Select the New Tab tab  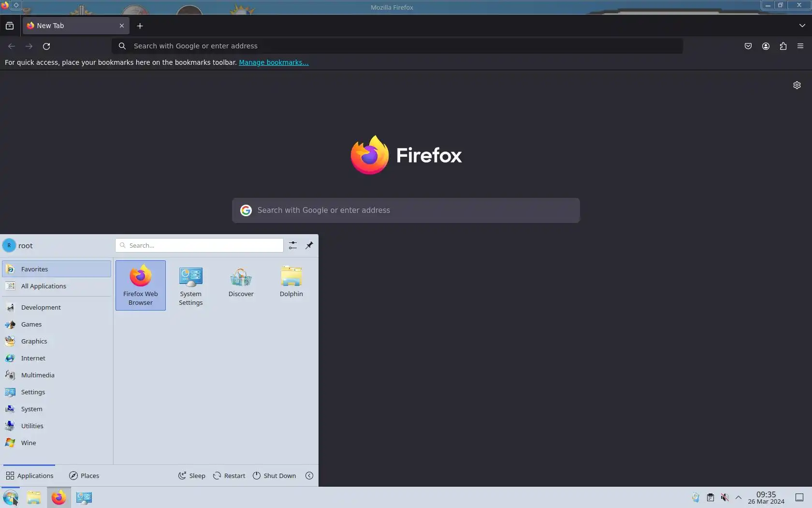[x=76, y=26]
